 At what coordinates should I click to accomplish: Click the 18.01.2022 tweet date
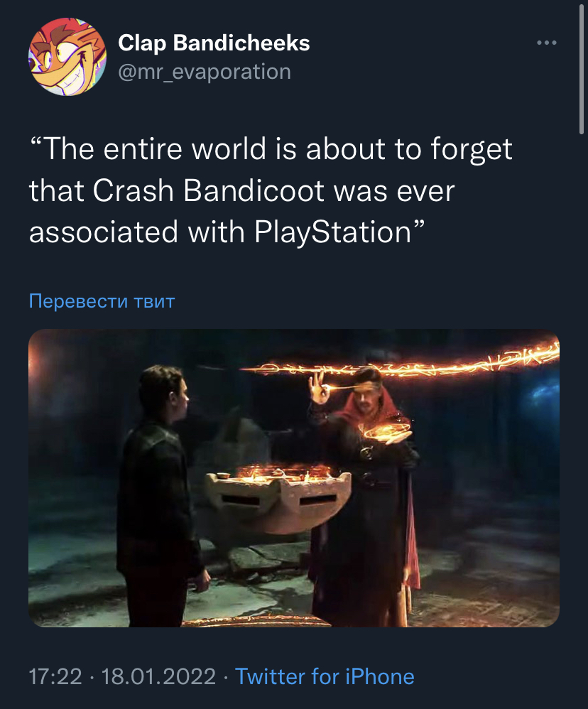158,677
